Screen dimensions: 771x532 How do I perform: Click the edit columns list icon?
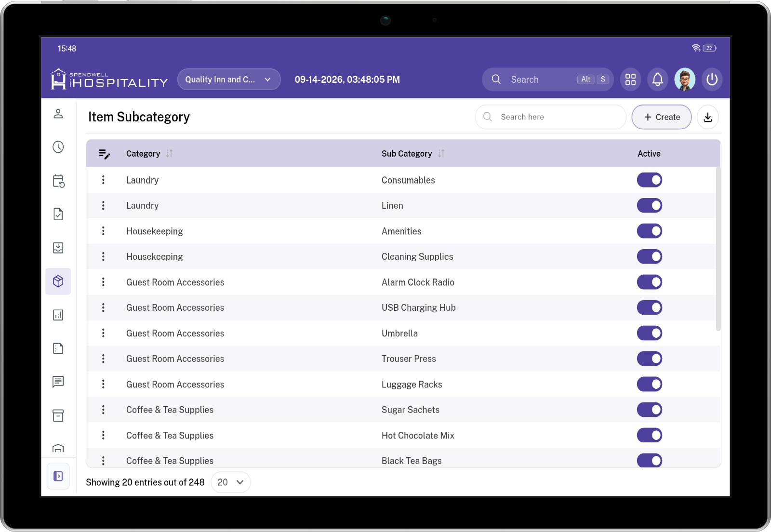click(x=104, y=154)
